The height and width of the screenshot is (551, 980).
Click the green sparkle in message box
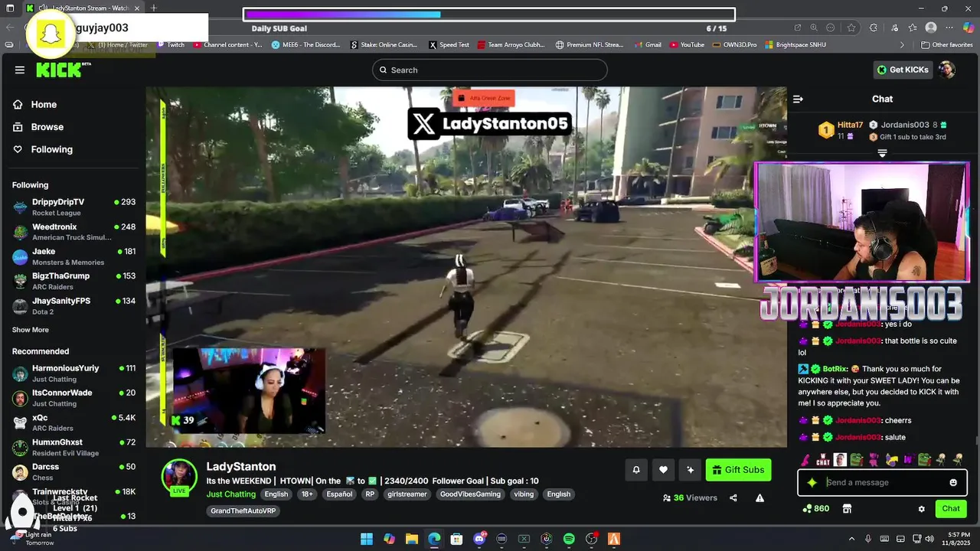812,482
